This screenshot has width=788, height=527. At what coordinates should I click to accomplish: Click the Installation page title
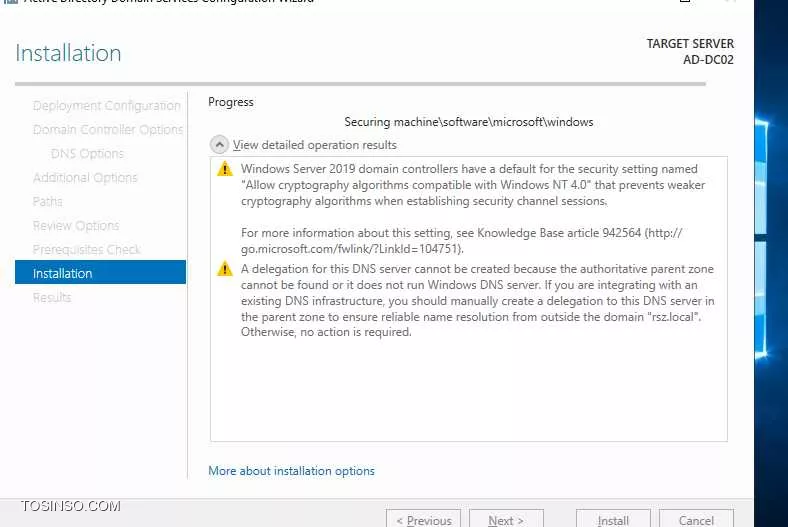pos(68,53)
